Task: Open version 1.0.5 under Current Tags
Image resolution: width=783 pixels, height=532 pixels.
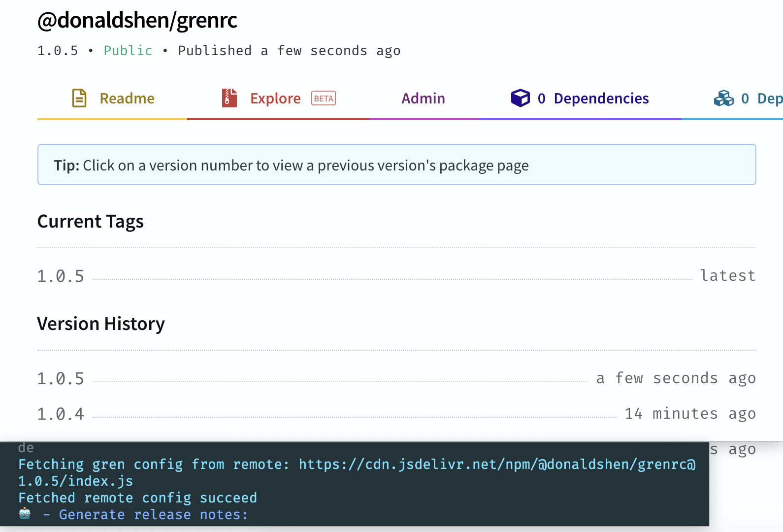Action: point(61,276)
